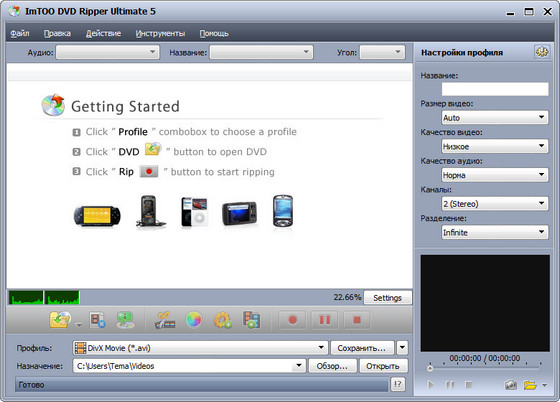Expand the Профиль DivX Movie dropdown

[x=200, y=348]
